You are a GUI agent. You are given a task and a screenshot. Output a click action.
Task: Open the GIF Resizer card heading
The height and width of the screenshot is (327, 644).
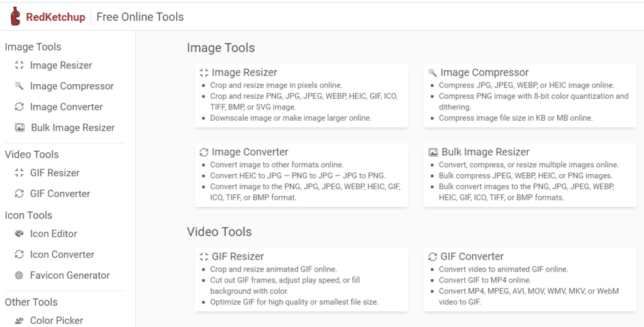click(x=238, y=257)
